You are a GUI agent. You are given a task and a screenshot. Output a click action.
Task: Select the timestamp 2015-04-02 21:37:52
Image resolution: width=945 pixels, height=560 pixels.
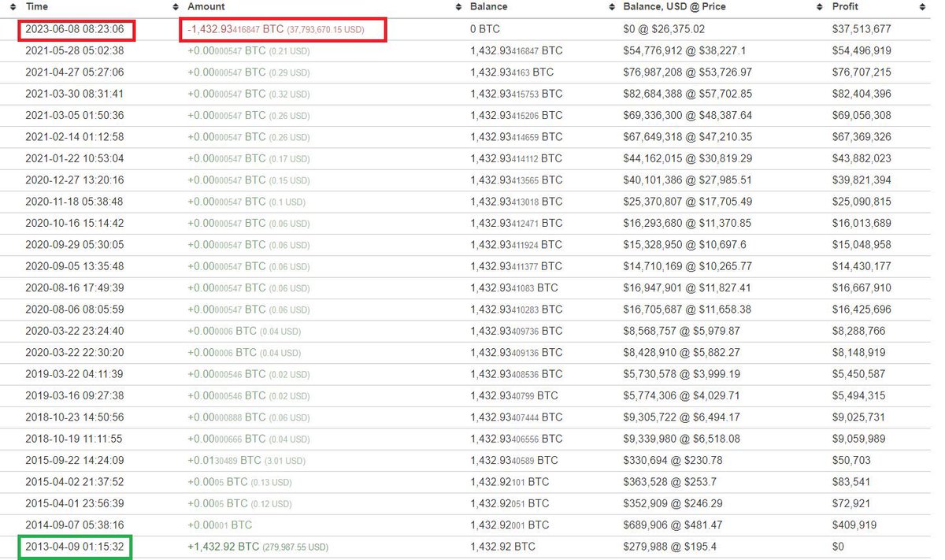click(75, 481)
